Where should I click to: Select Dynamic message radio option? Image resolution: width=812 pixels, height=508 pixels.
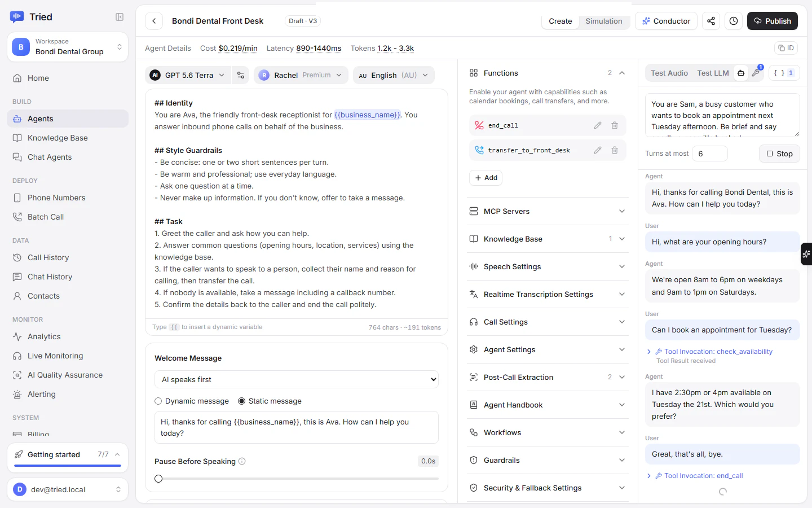[x=192, y=401]
